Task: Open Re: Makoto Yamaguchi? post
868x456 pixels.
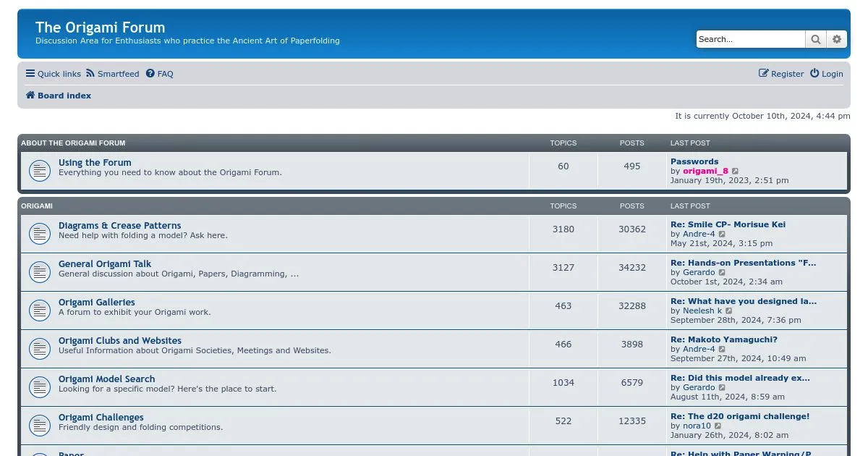Action: coord(724,339)
